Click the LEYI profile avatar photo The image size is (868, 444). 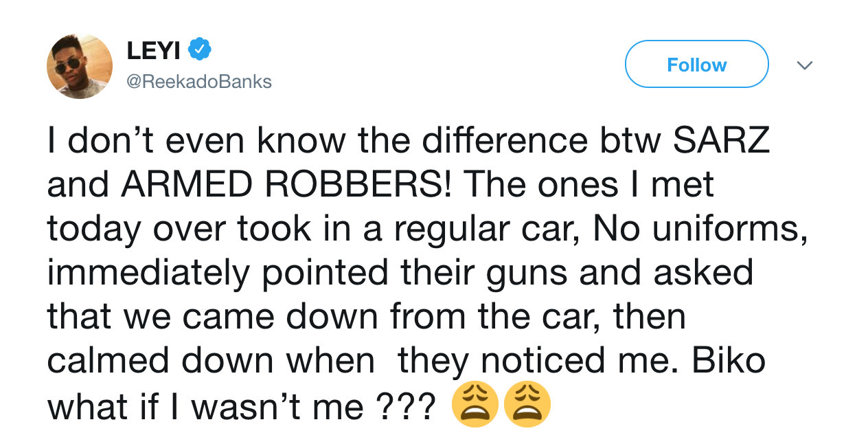(79, 66)
